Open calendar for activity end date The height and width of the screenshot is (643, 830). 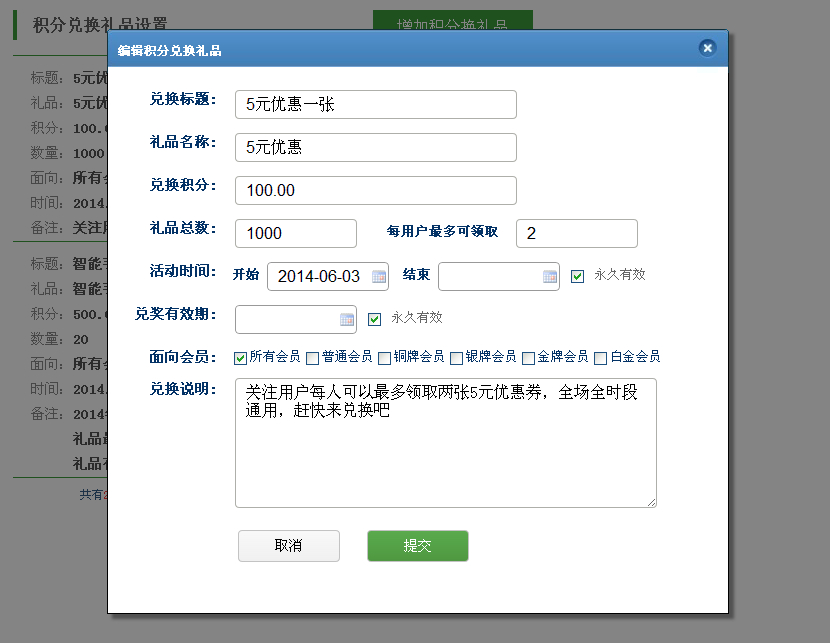click(550, 276)
